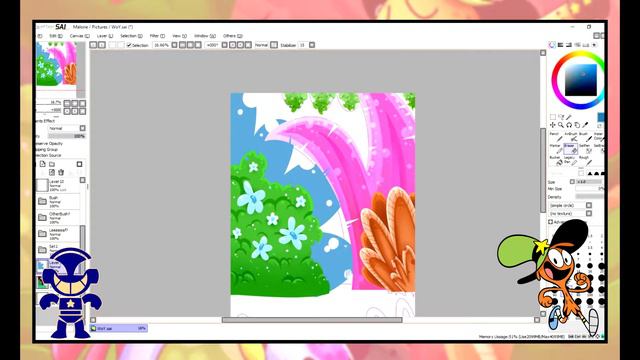Select the Eraser tool
The height and width of the screenshot is (360, 640).
tap(571, 149)
